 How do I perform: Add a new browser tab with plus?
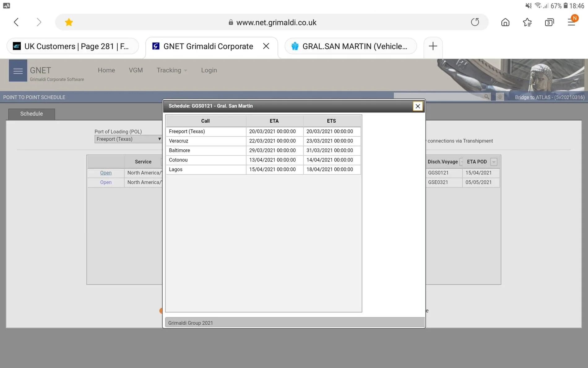pyautogui.click(x=433, y=46)
